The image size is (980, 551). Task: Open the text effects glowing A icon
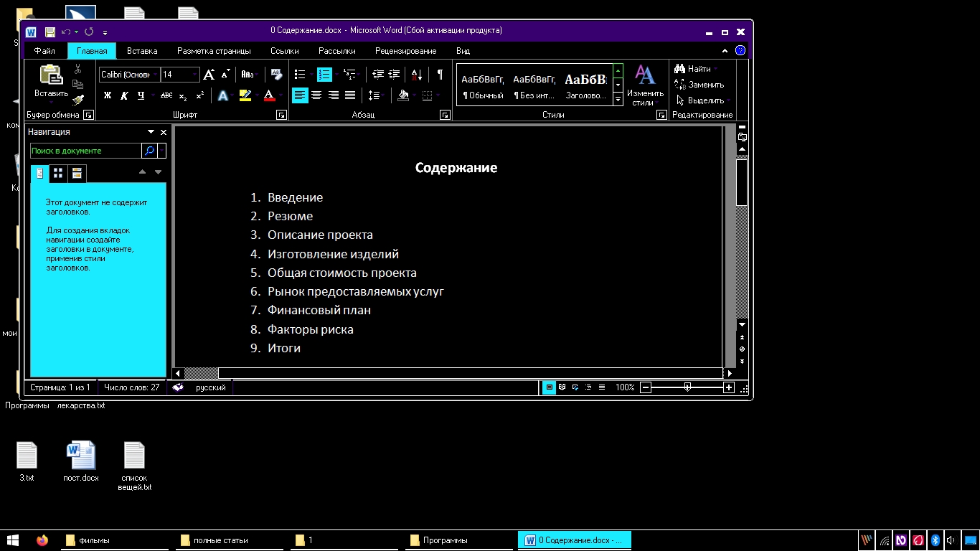(223, 95)
